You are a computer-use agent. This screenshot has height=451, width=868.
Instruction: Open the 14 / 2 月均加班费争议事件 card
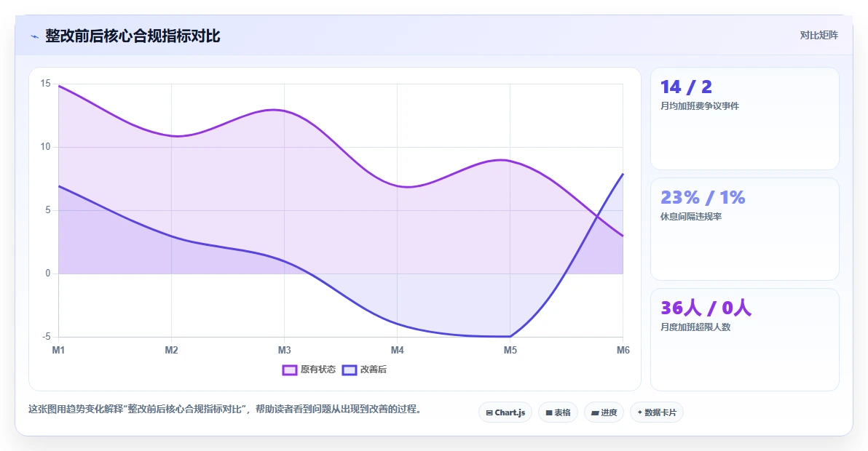pyautogui.click(x=744, y=119)
